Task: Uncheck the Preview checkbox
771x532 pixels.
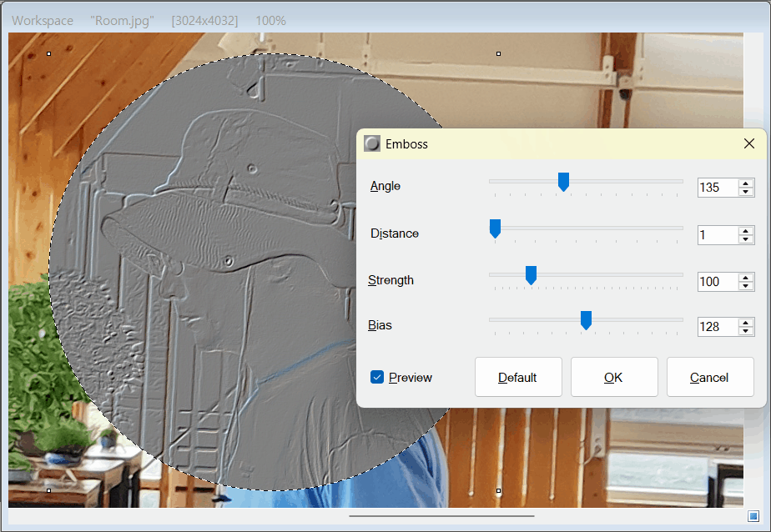Action: [x=376, y=377]
